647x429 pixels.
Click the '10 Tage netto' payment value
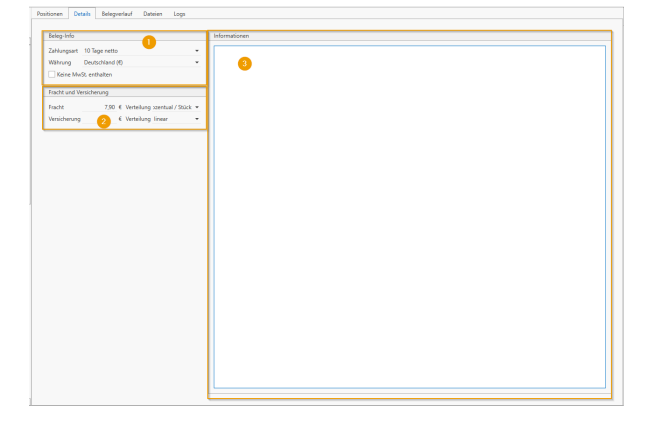click(102, 50)
